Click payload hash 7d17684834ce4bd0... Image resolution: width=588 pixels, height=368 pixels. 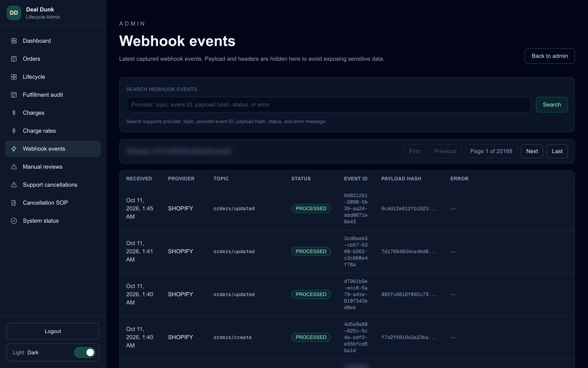click(409, 252)
